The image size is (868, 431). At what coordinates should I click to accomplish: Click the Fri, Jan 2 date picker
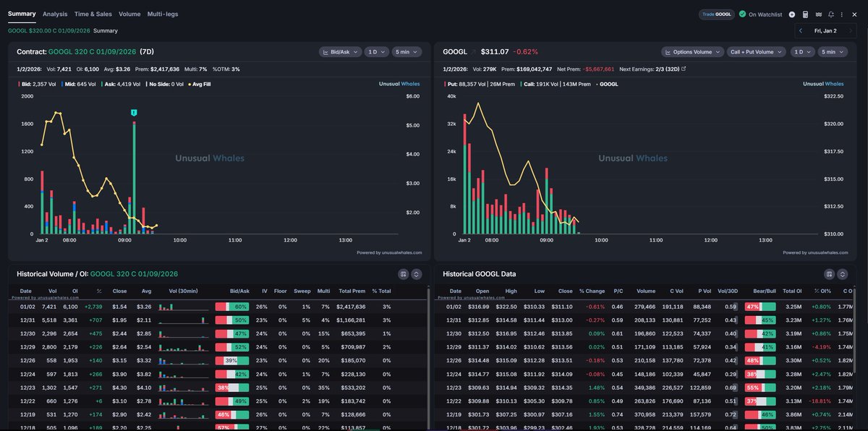pyautogui.click(x=825, y=30)
